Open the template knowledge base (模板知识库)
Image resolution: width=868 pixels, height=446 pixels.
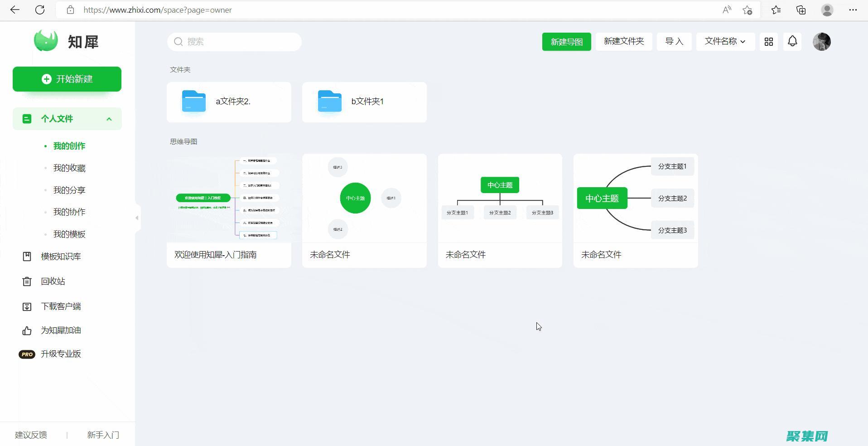coord(61,257)
